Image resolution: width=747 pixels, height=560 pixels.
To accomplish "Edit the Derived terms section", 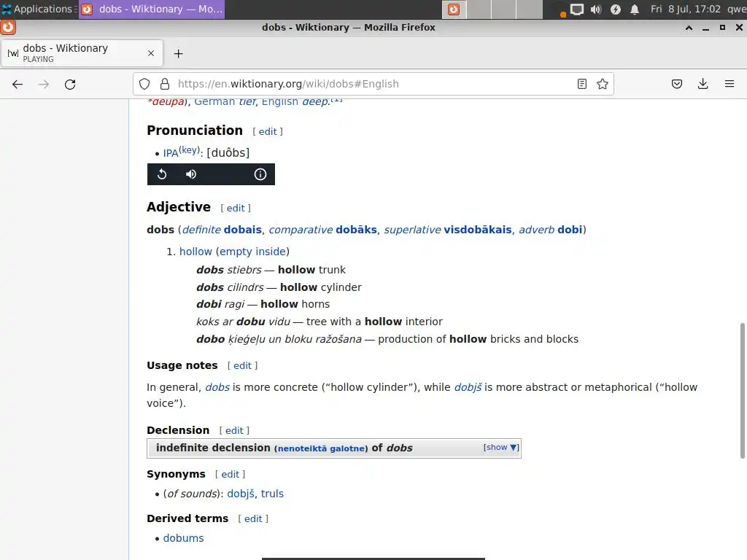I will pyautogui.click(x=253, y=519).
